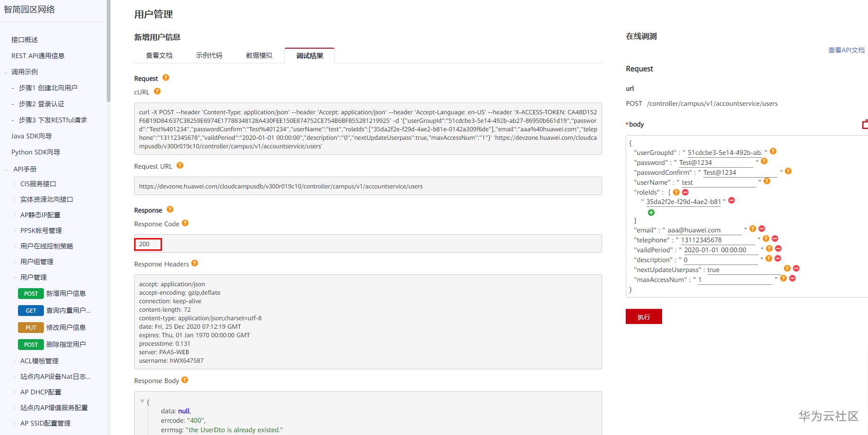Expand the PPSK帐号管理 node
This screenshot has height=435, width=868.
click(15, 230)
